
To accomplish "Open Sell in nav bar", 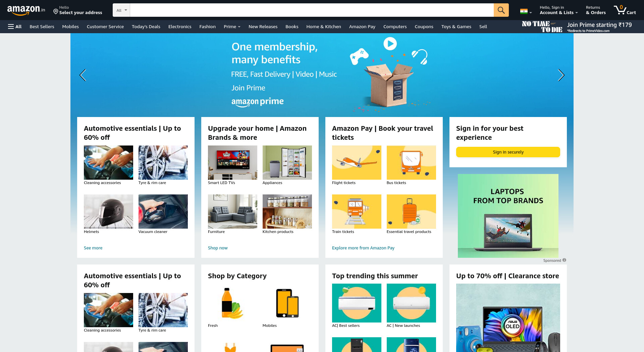I will tap(483, 26).
